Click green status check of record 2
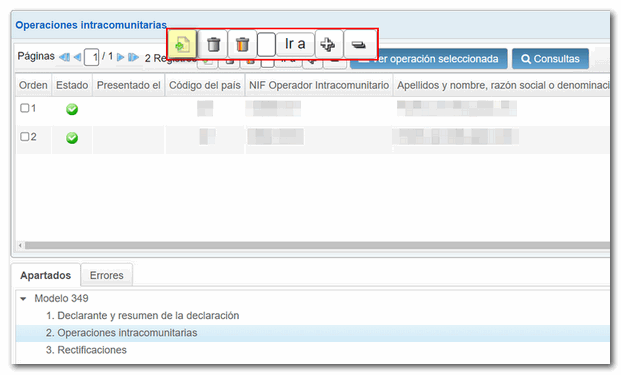Screen dimensions: 621x375 coord(72,138)
